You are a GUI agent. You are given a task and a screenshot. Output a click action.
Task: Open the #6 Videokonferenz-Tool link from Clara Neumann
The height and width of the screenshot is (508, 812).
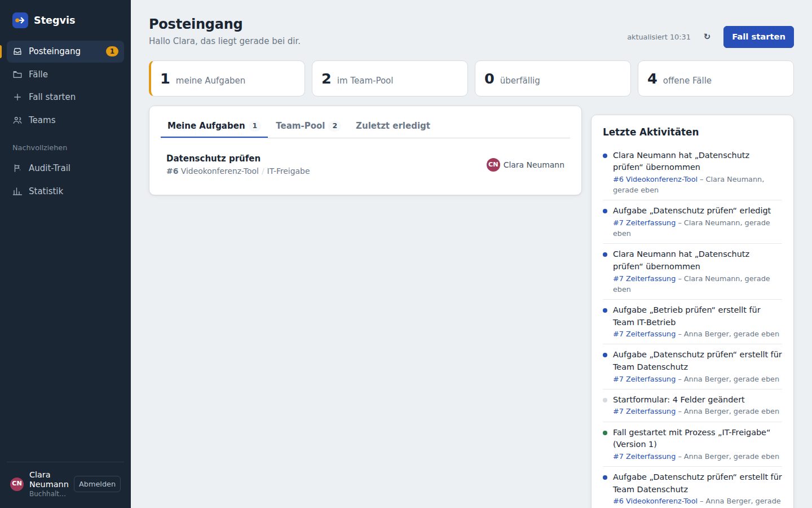pyautogui.click(x=655, y=179)
